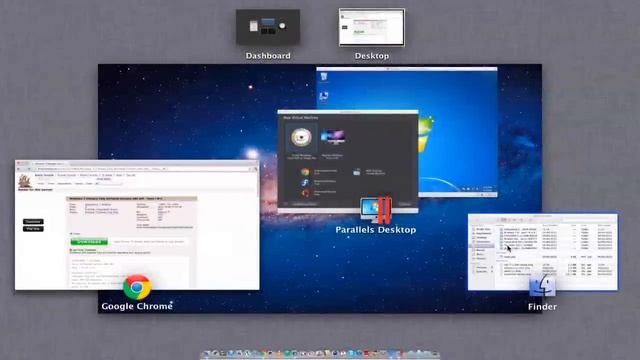This screenshot has width=640, height=360.
Task: Click the green Download button in Chrome
Action: click(x=89, y=242)
